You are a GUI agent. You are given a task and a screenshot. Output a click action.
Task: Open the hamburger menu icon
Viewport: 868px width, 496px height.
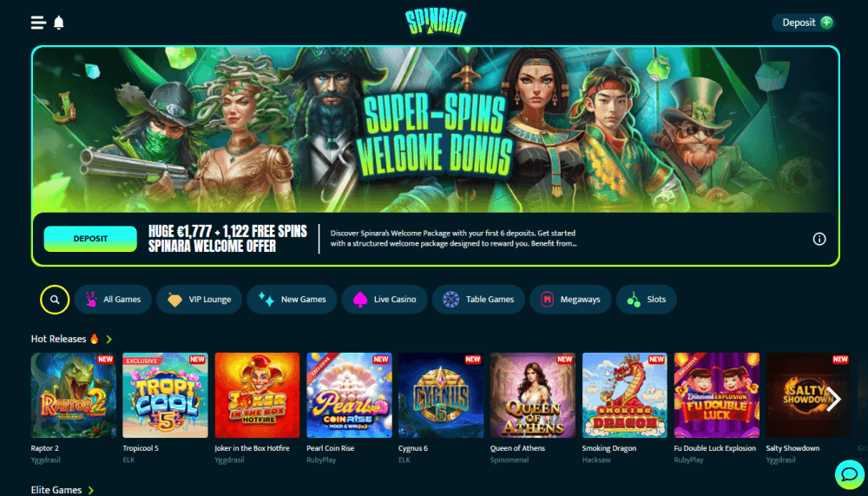(x=38, y=23)
